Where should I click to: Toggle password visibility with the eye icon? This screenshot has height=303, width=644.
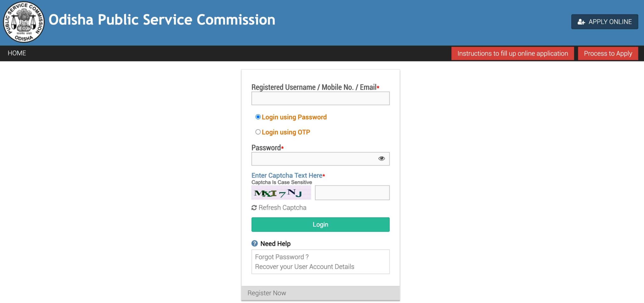coord(381,159)
